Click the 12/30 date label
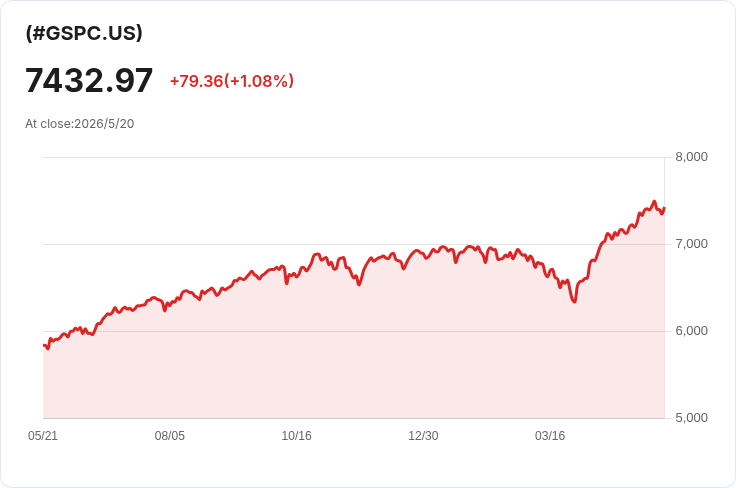 pos(423,436)
